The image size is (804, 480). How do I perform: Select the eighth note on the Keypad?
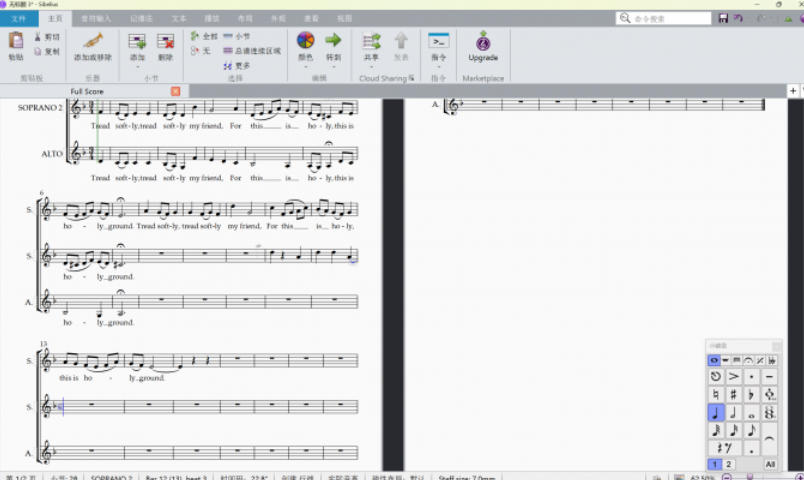751,430
